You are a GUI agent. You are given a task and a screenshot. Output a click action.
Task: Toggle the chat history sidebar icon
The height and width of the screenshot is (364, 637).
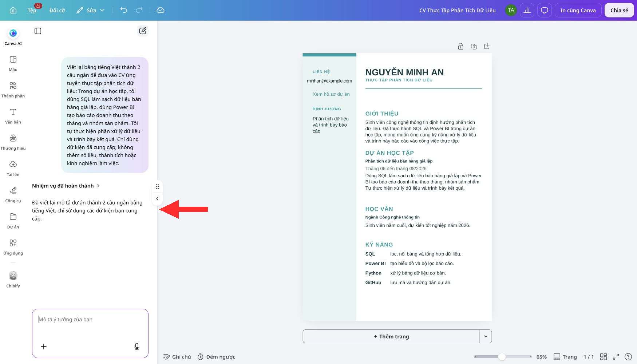tap(38, 31)
